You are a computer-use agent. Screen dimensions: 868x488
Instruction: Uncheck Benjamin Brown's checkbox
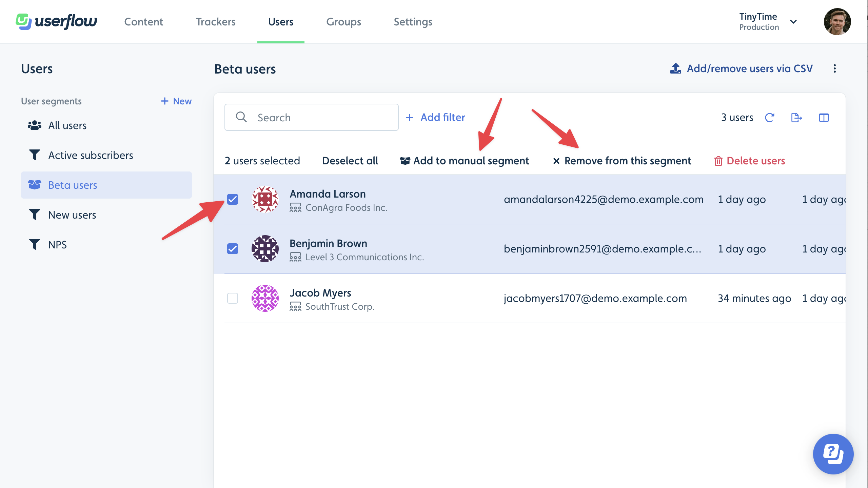coord(233,249)
